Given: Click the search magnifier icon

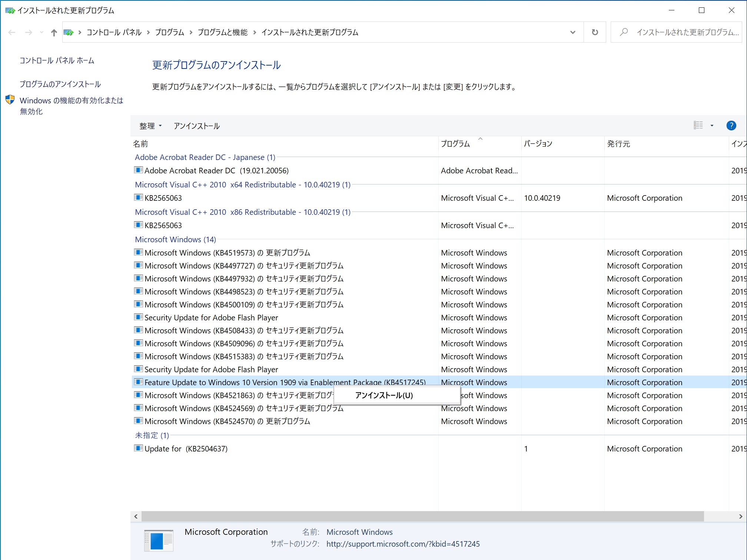Looking at the screenshot, I should click(624, 32).
